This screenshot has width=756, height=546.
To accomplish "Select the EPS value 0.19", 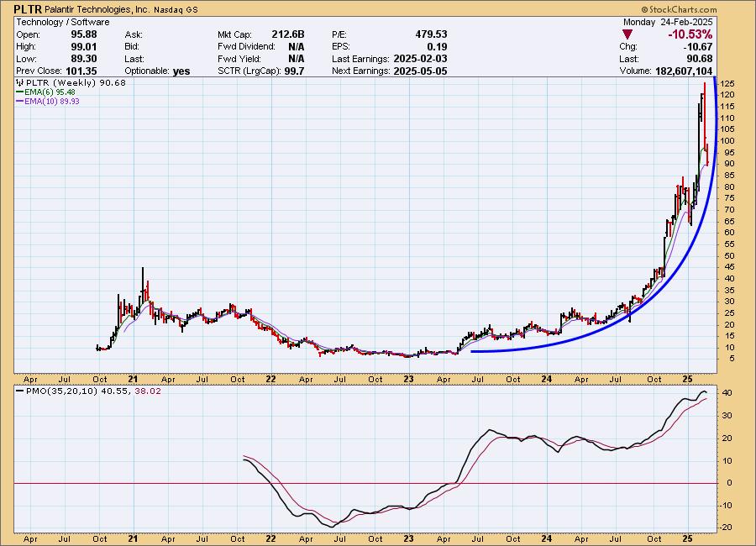I will point(437,47).
